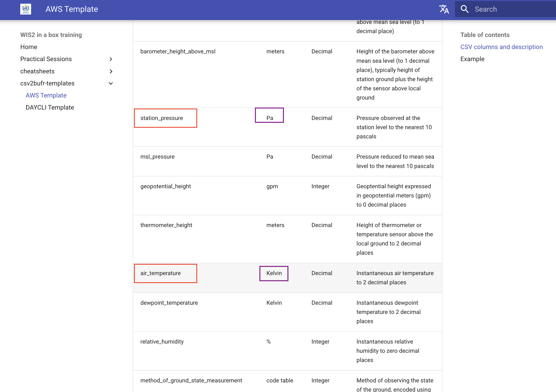Click the WMO logo icon
Image resolution: width=556 pixels, height=392 pixels.
coord(26,9)
